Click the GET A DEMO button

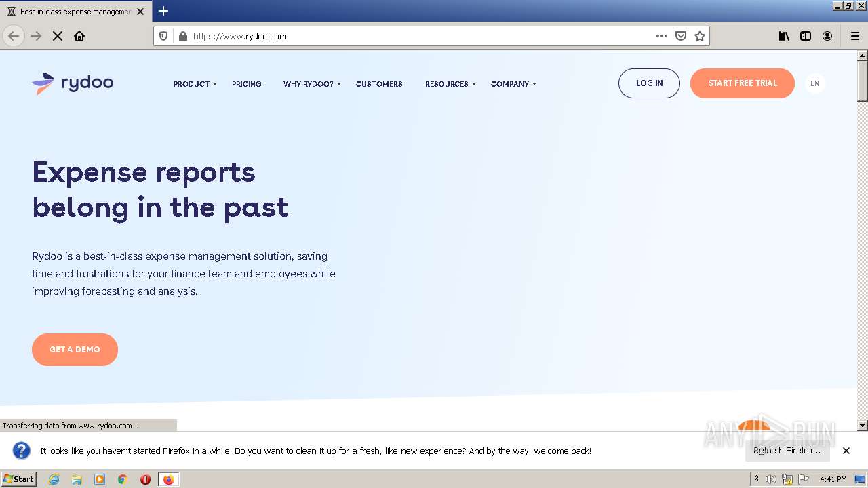75,350
